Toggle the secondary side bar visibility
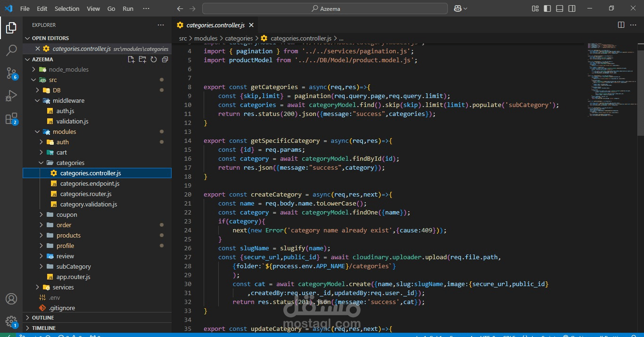This screenshot has width=644, height=337. [572, 8]
